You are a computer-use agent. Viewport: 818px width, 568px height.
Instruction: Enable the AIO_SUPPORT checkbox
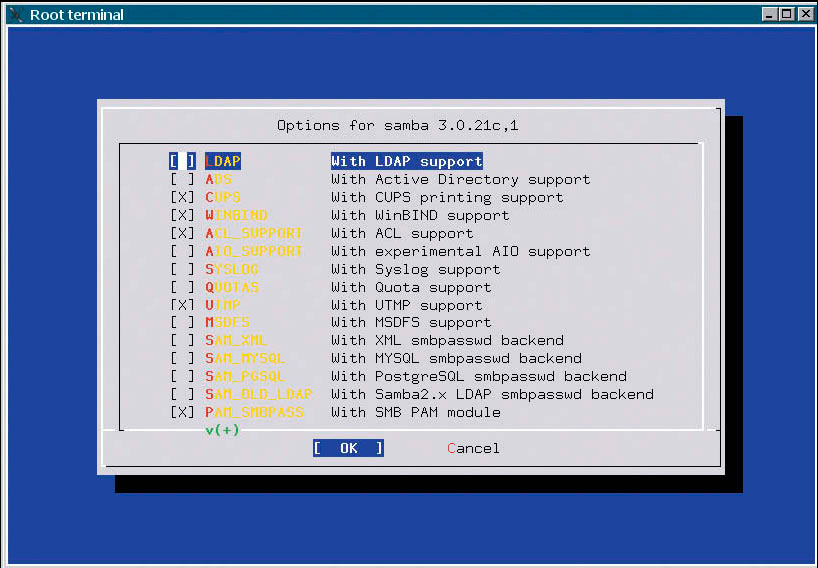182,251
